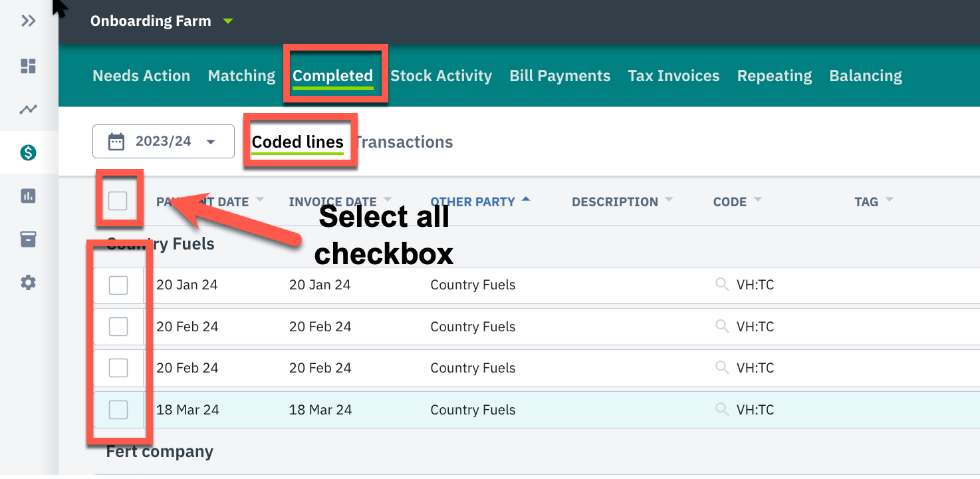The height and width of the screenshot is (479, 980).
Task: Switch to the Transactions view
Action: (403, 142)
